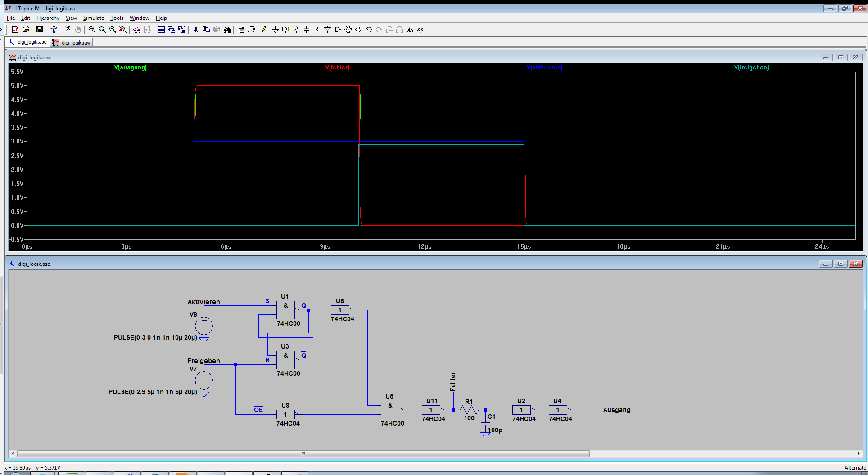Viewport: 868px width, 475px height.
Task: Select the Label Net tool
Action: [285, 29]
